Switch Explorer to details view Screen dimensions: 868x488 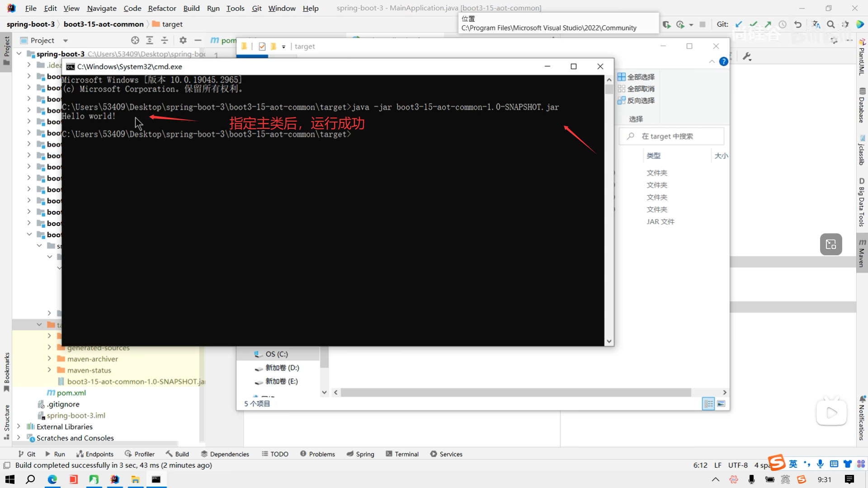pos(708,404)
